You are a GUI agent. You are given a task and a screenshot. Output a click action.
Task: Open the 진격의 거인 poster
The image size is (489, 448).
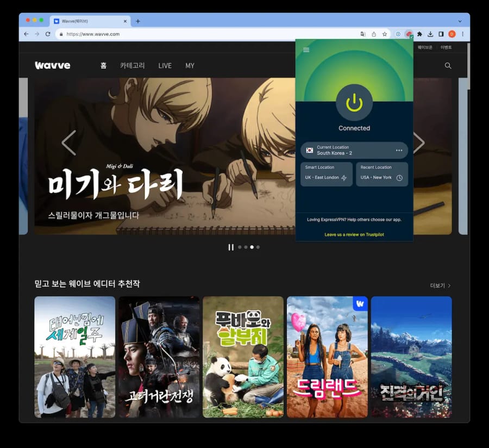pos(411,357)
